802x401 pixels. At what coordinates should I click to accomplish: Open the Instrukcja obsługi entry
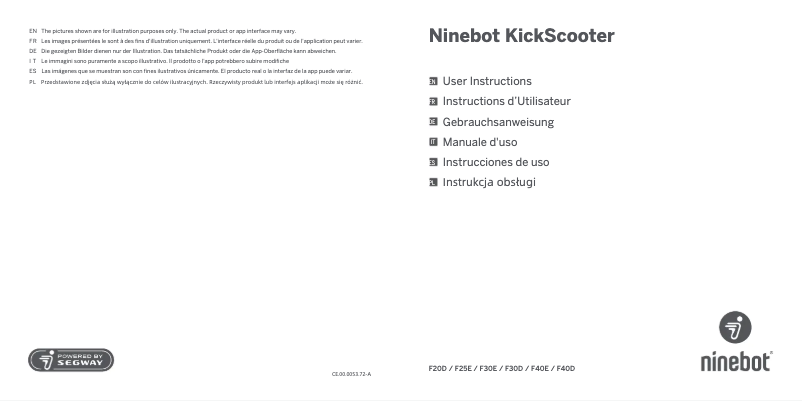[489, 182]
